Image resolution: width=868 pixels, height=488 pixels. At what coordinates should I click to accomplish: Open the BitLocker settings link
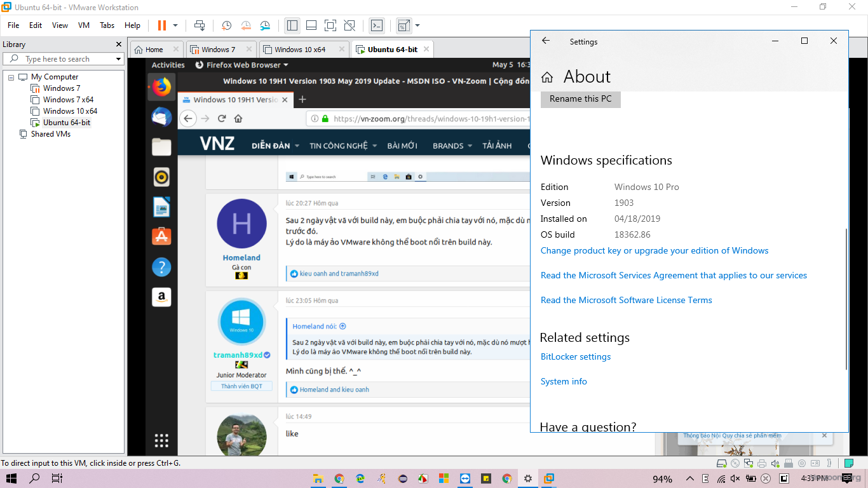[x=575, y=356]
